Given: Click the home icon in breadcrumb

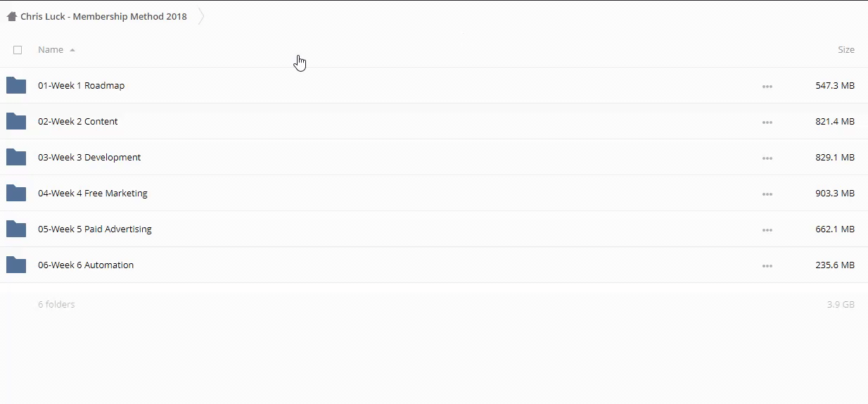Looking at the screenshot, I should click(12, 16).
